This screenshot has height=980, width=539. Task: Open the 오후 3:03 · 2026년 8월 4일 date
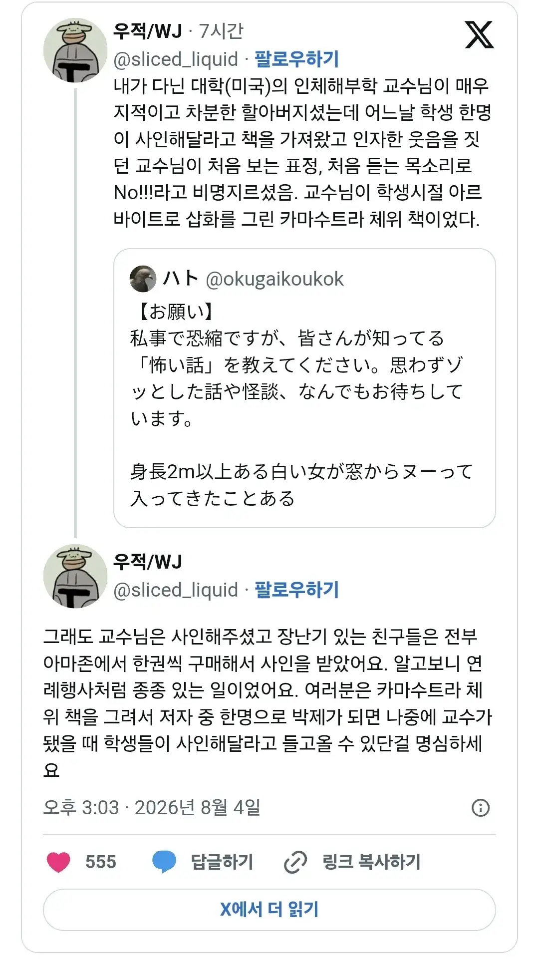152,807
